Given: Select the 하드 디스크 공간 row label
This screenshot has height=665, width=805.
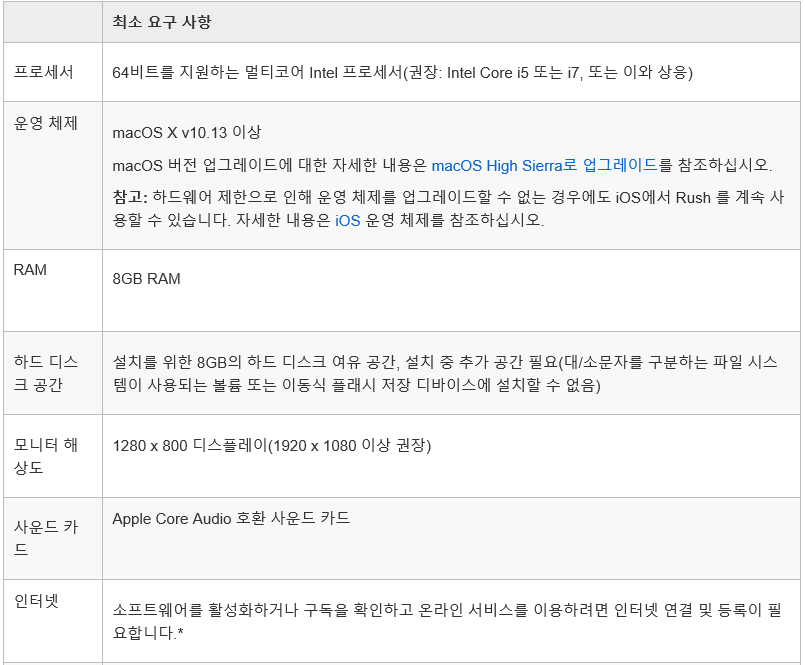Looking at the screenshot, I should point(46,373).
